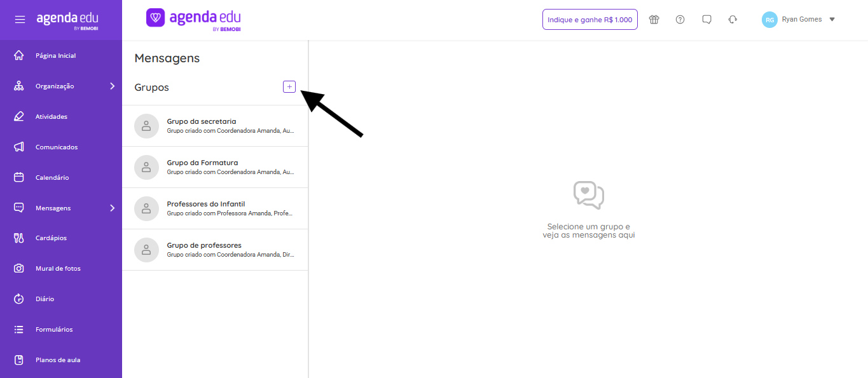The width and height of the screenshot is (868, 378).
Task: Open the headset support icon
Action: coord(733,19)
